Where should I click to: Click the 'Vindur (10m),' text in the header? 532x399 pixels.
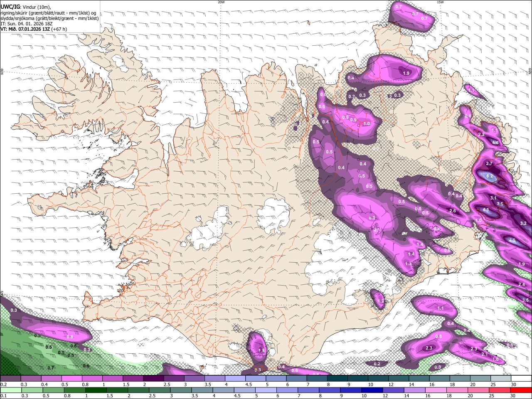(x=36, y=7)
